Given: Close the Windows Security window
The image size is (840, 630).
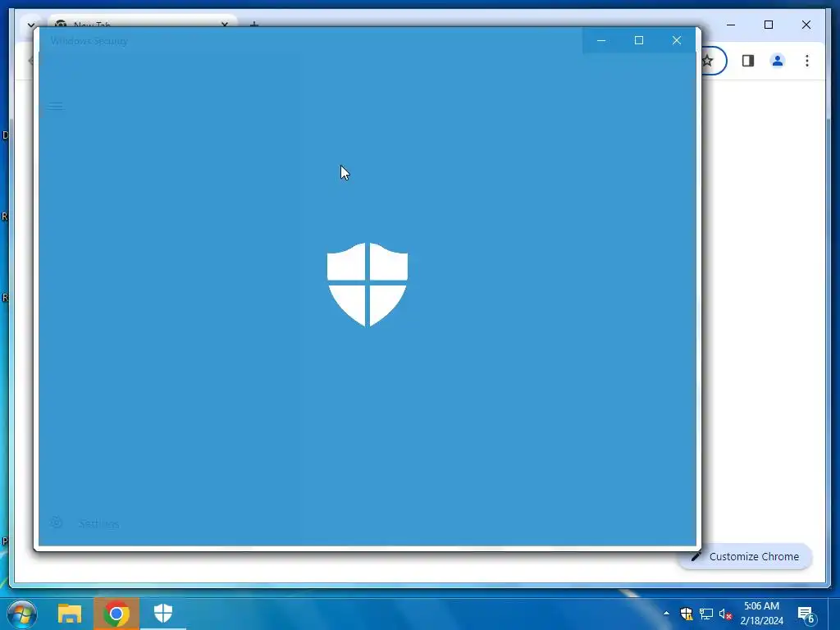Looking at the screenshot, I should (677, 41).
